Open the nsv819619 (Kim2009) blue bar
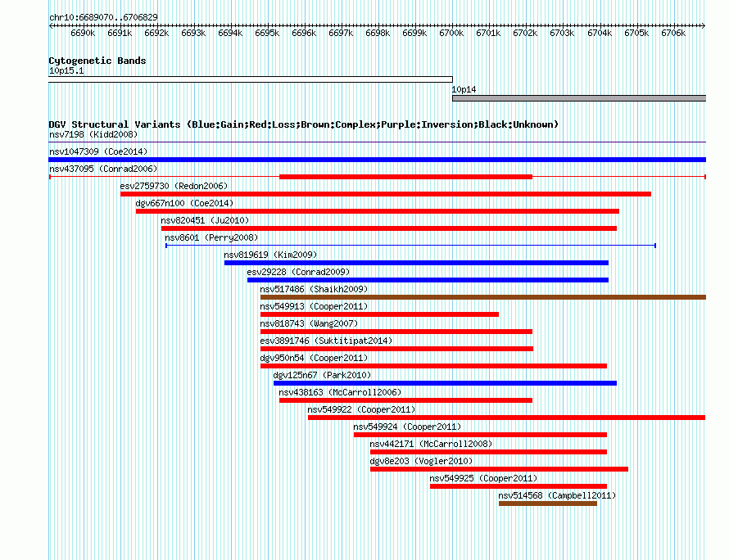This screenshot has height=560, width=729. click(416, 263)
